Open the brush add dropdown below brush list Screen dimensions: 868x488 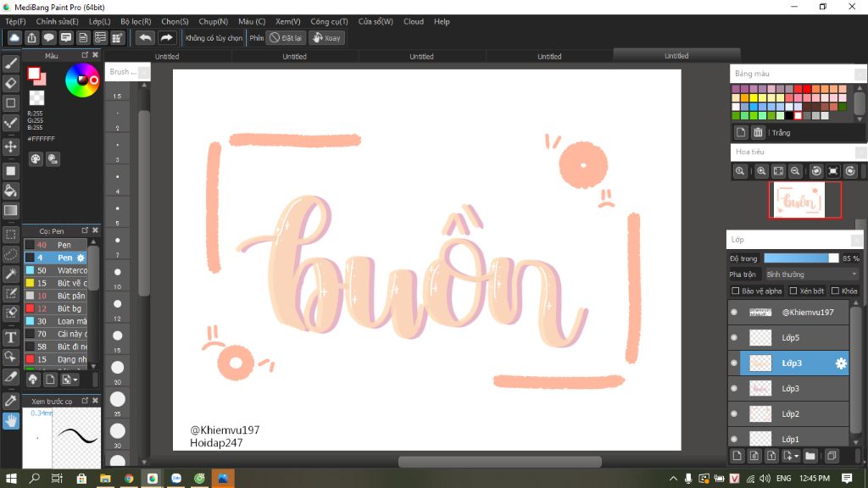pos(70,380)
